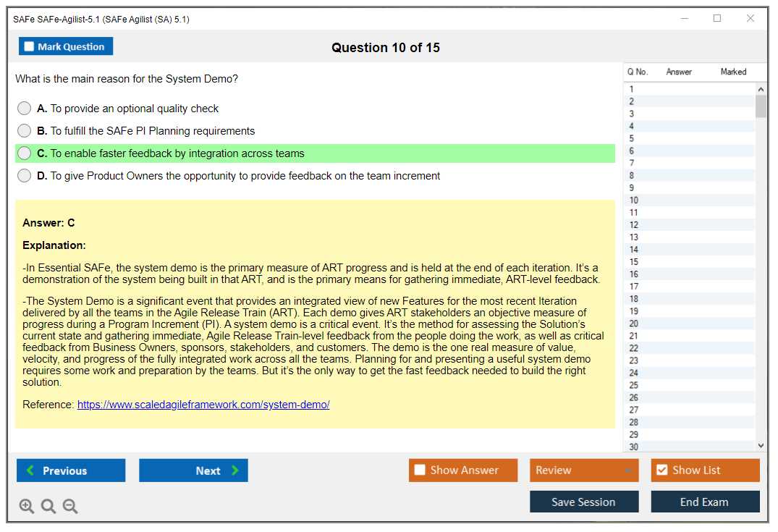Select question 16 in the list

pos(689,274)
